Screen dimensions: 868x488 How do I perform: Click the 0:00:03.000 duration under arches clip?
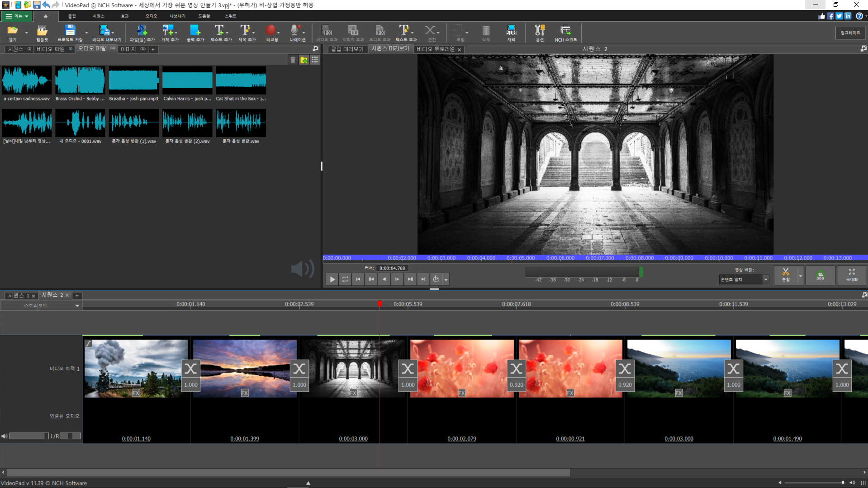pos(353,439)
